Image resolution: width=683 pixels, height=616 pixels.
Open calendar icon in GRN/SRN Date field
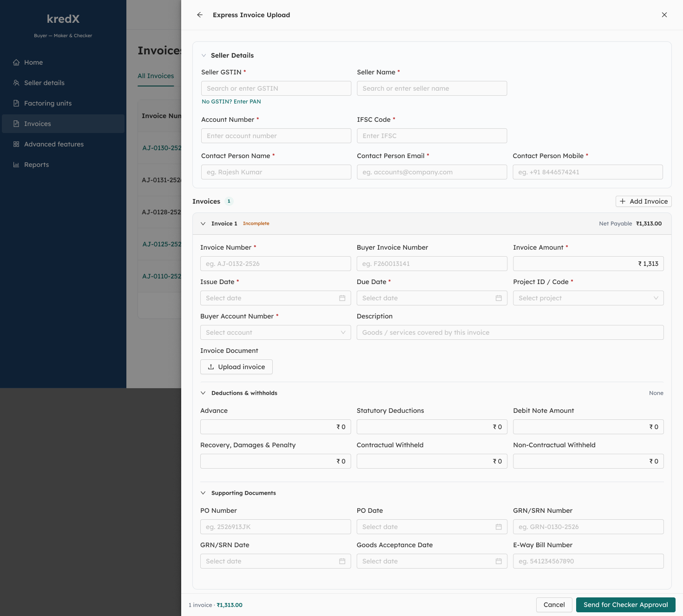[342, 561]
